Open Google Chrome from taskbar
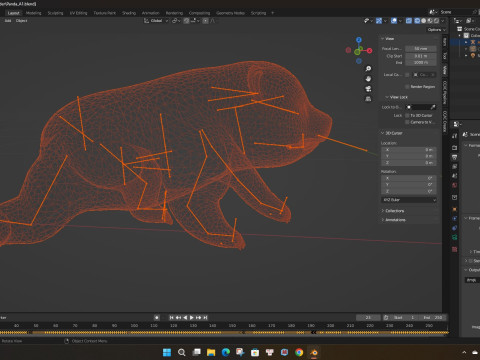 (299, 352)
